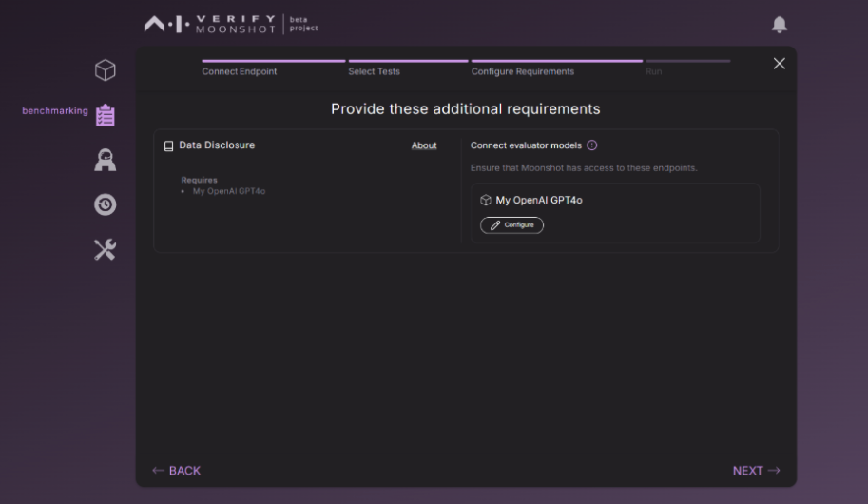Click the Requires label
Viewport: 868px width, 504px height.
coord(200,180)
